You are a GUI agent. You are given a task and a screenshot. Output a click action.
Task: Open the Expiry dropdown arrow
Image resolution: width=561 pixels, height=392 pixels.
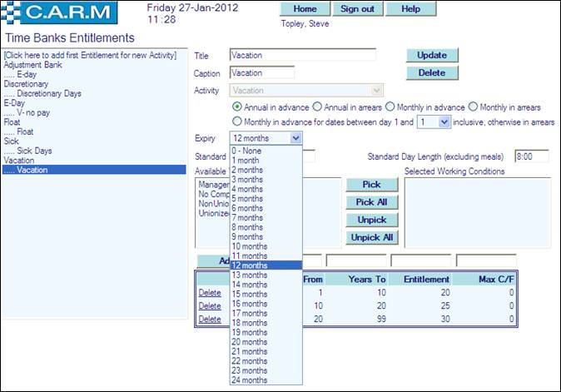pyautogui.click(x=296, y=138)
